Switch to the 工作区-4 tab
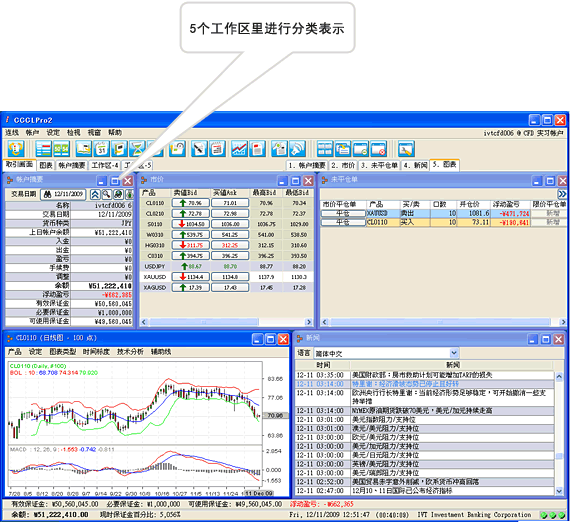This screenshot has height=523, width=570. (105, 165)
